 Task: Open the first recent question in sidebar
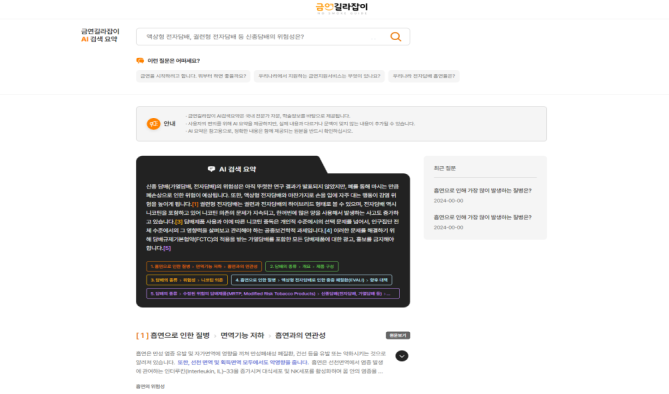point(483,190)
